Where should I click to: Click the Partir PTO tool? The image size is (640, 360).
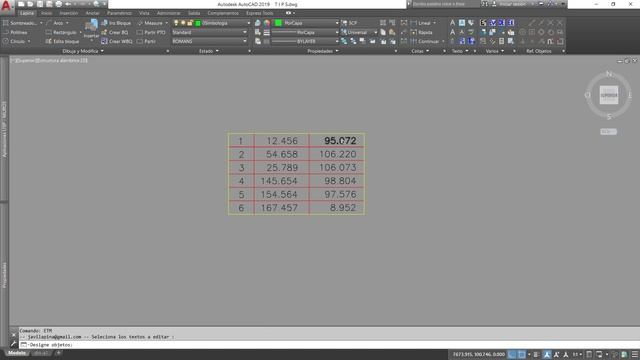(x=151, y=32)
